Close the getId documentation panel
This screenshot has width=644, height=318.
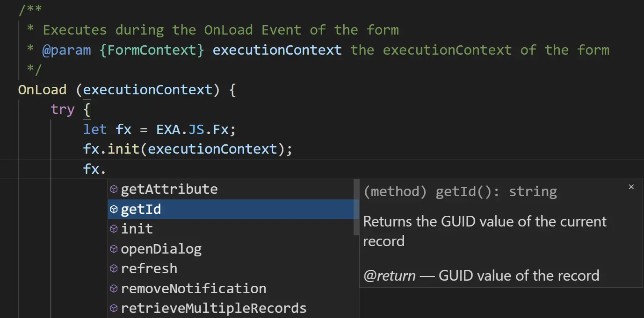click(x=631, y=187)
